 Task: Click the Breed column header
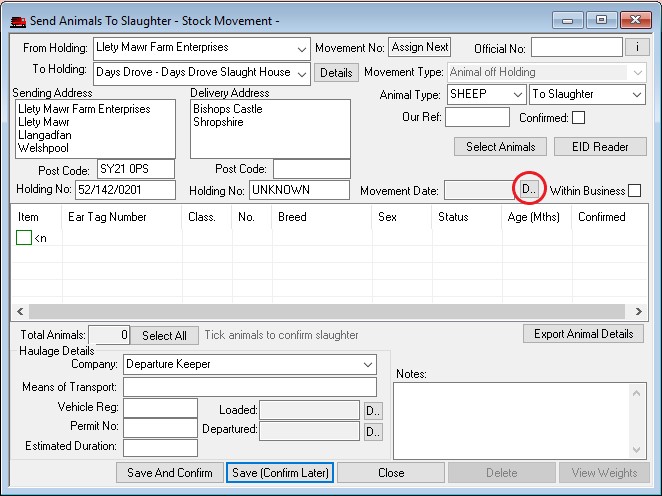[292, 217]
